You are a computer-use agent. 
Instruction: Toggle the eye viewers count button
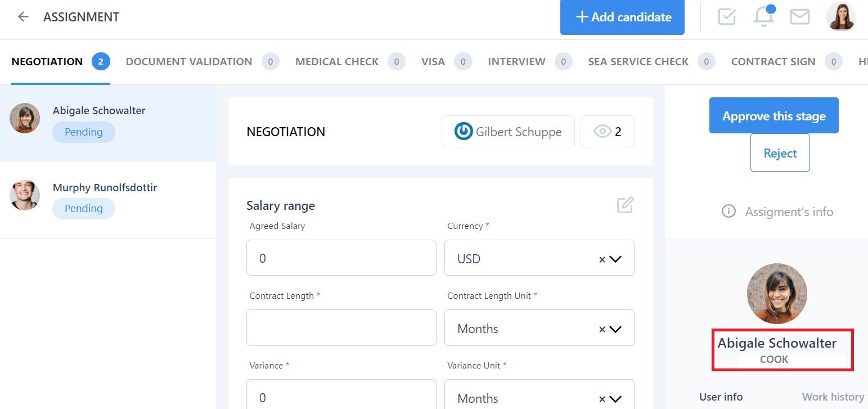click(x=608, y=132)
